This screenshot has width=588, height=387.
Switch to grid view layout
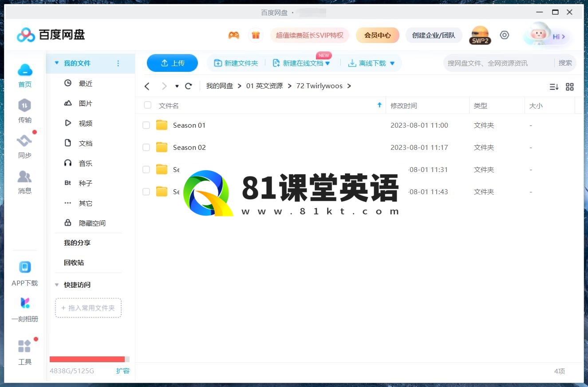pyautogui.click(x=570, y=87)
